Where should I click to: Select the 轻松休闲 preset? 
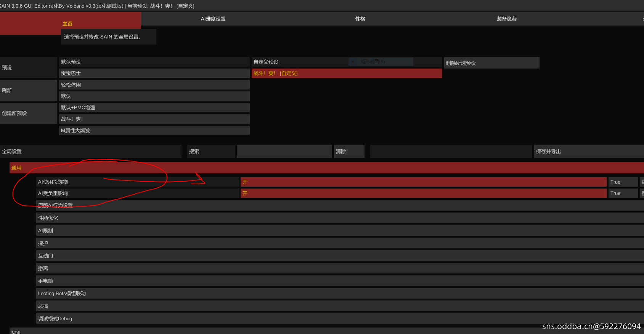154,85
